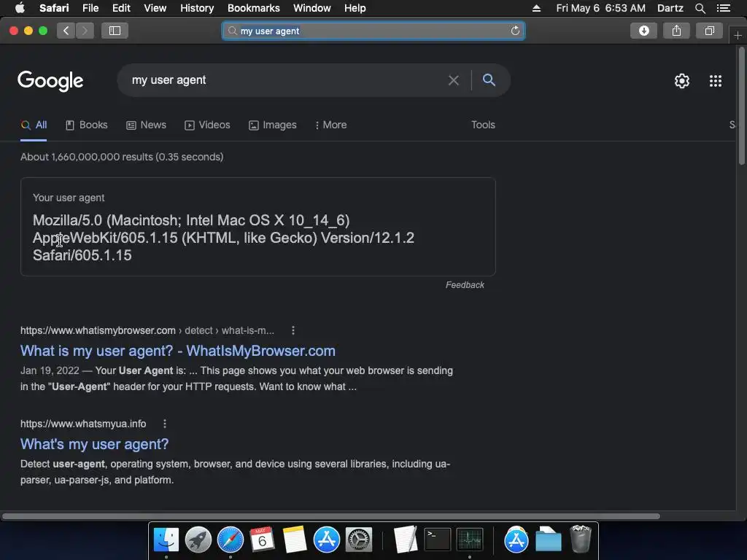Expand the More search categories
This screenshot has width=747, height=560.
pos(330,125)
